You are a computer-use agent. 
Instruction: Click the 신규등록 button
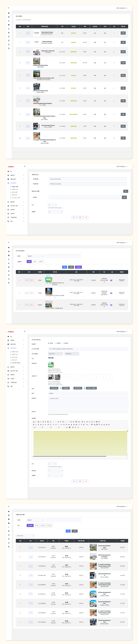pyautogui.click(x=78, y=267)
